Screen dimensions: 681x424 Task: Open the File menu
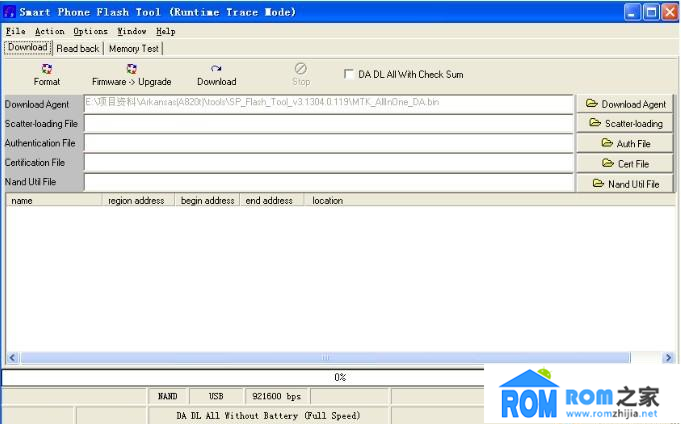point(15,31)
